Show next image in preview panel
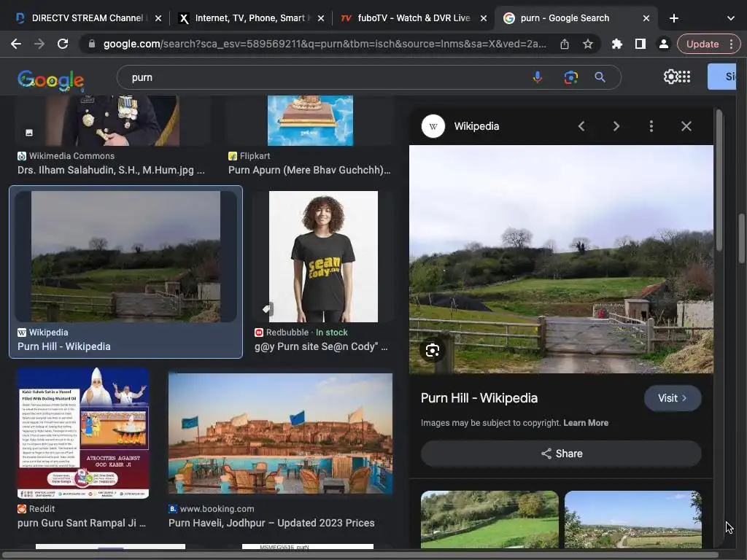Image resolution: width=747 pixels, height=560 pixels. (x=616, y=126)
